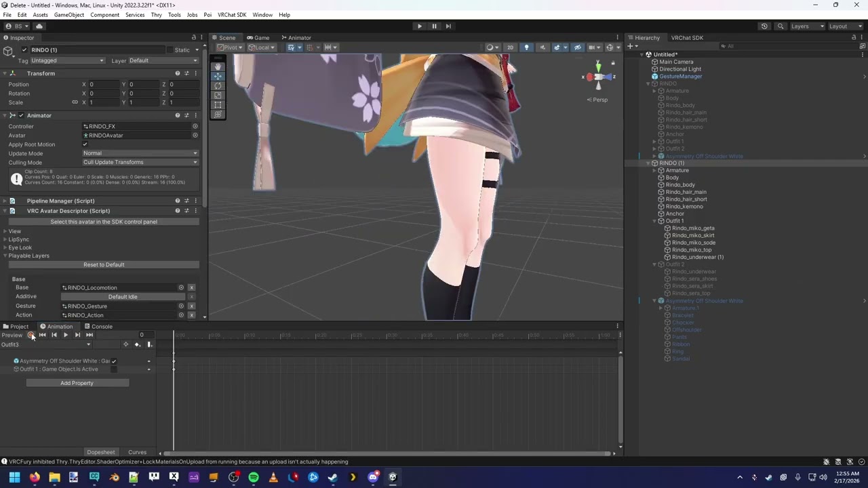Switch to the Project tab

pos(16,327)
